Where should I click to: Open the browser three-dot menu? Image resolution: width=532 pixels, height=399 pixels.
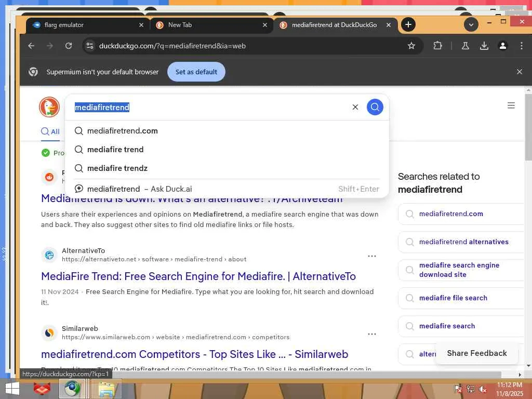click(522, 46)
